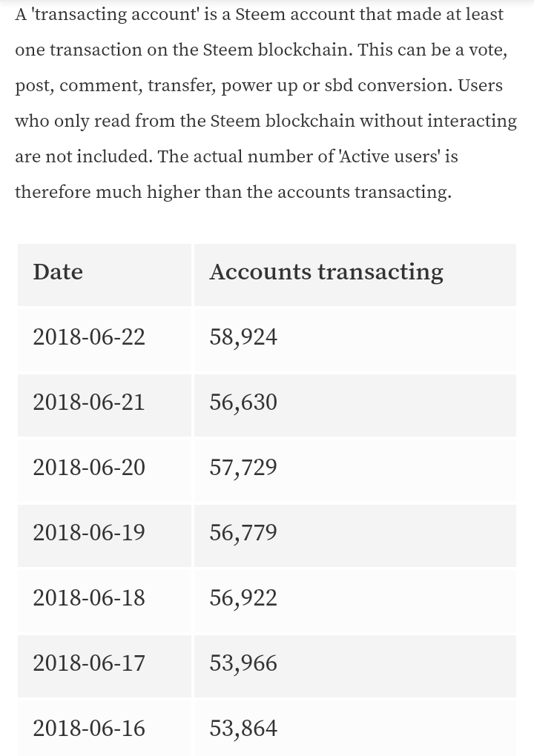Image resolution: width=534 pixels, height=756 pixels.
Task: Click the 57,729 accounts value
Action: pos(243,468)
